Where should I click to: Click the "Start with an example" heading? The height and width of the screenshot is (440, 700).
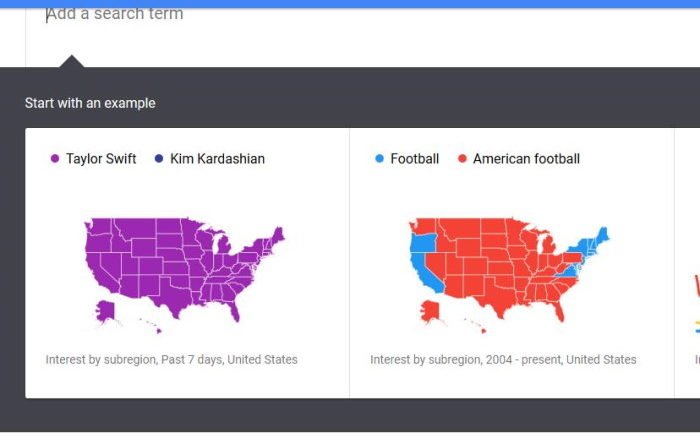point(90,103)
